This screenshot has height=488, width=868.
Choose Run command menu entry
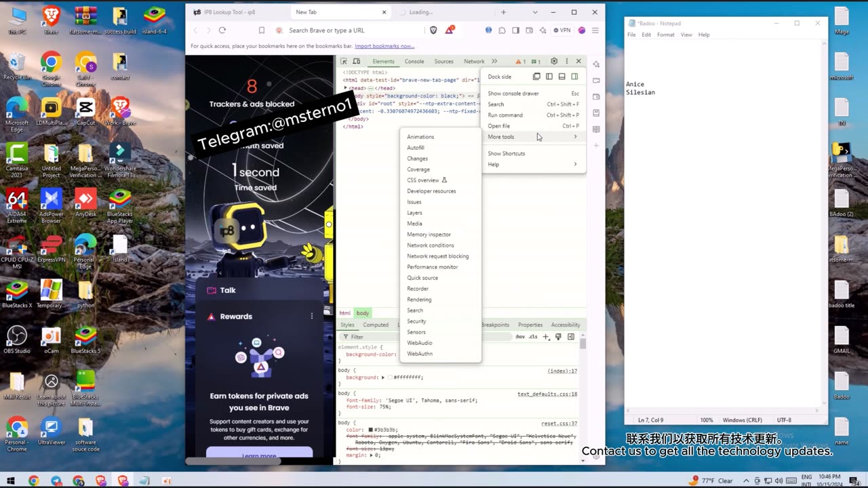(x=533, y=115)
